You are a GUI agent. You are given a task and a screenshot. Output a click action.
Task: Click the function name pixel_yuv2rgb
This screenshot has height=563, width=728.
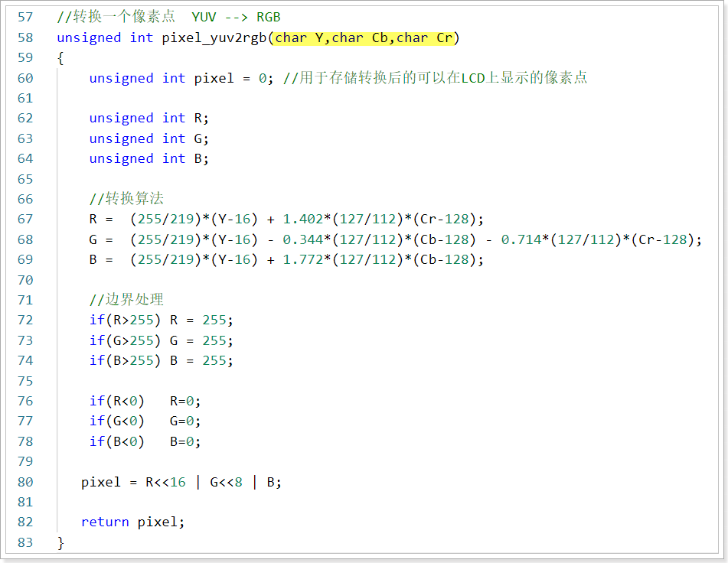coord(214,37)
